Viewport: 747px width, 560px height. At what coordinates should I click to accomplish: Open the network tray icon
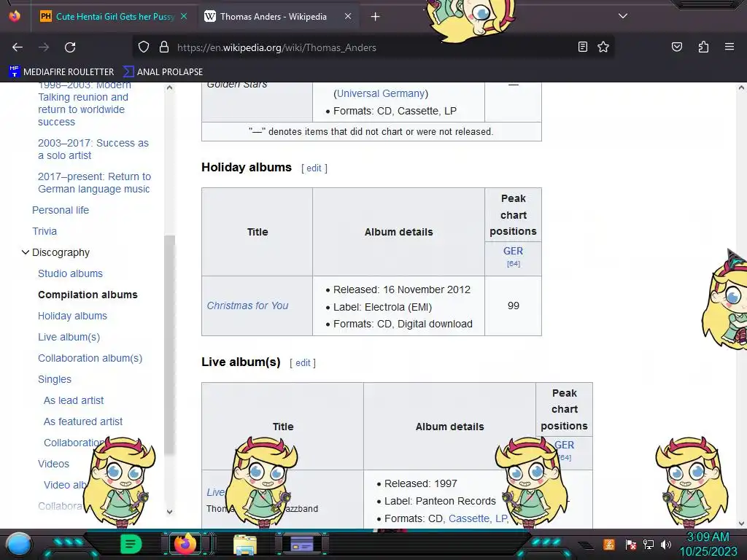[x=648, y=544]
